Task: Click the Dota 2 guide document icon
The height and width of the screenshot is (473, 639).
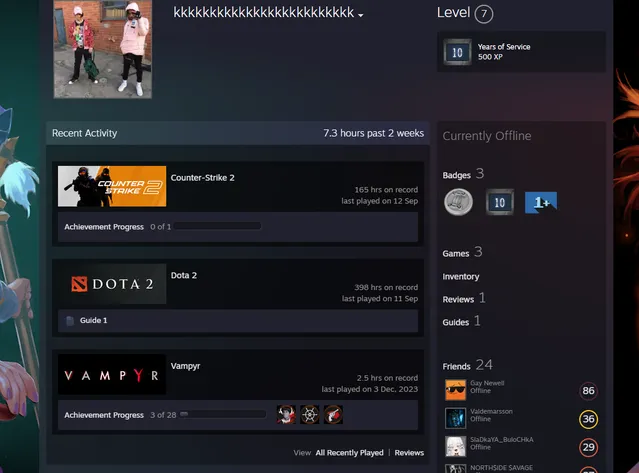Action: 70,321
